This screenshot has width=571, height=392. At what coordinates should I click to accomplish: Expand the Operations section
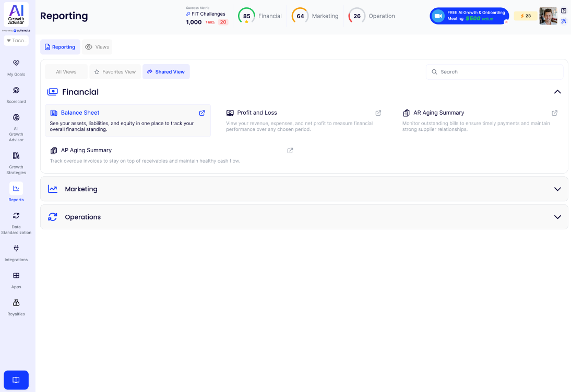(557, 217)
